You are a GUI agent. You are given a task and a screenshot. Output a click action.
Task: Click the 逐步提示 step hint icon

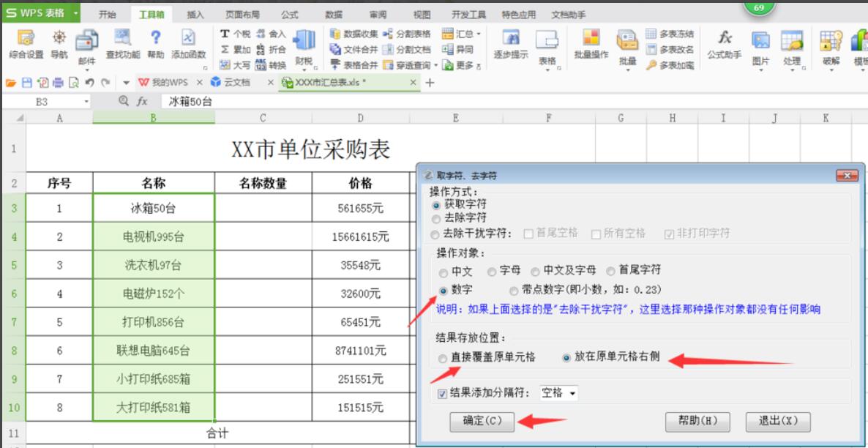[510, 45]
